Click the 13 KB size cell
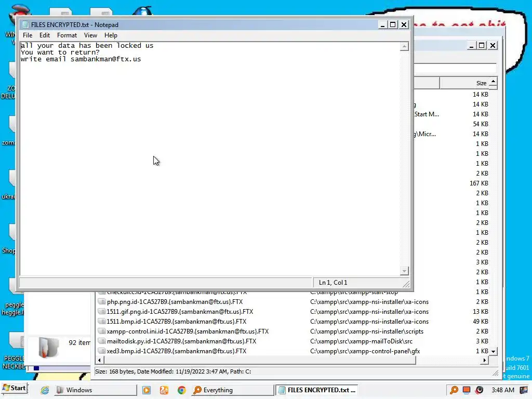Screen dimensions: 532x399 (481, 312)
